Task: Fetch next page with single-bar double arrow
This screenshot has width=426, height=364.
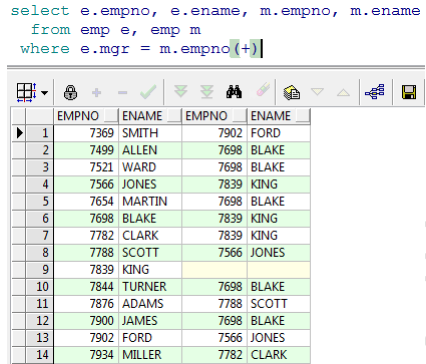Action: pyautogui.click(x=181, y=91)
